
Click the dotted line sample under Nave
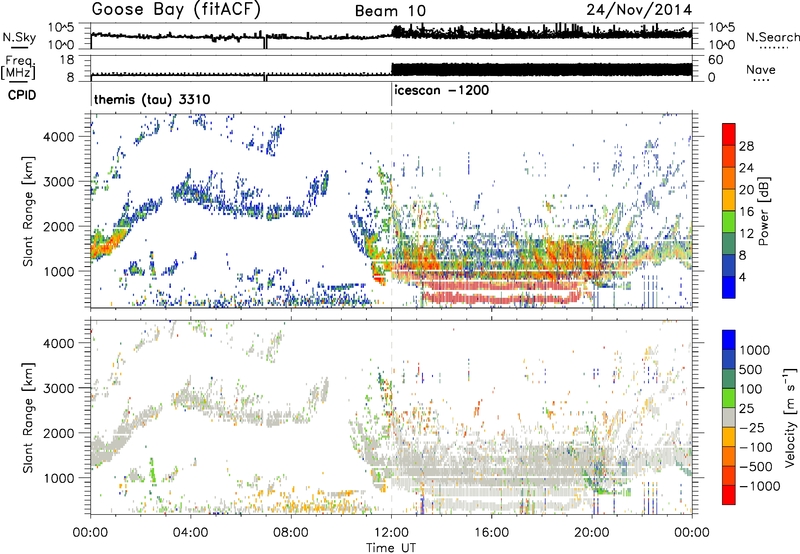[761, 81]
